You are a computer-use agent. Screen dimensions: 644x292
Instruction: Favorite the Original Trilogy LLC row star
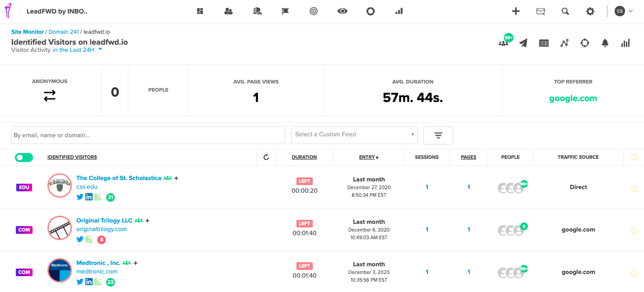point(634,231)
